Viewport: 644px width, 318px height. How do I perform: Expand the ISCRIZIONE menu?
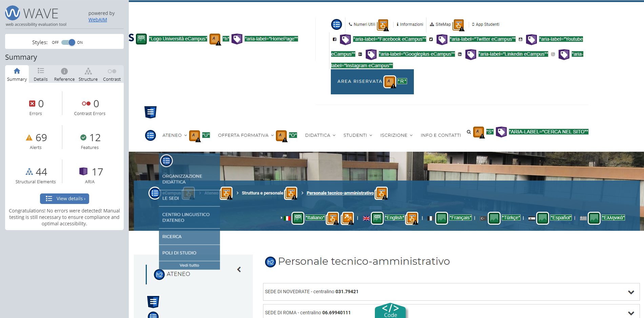[x=396, y=135]
